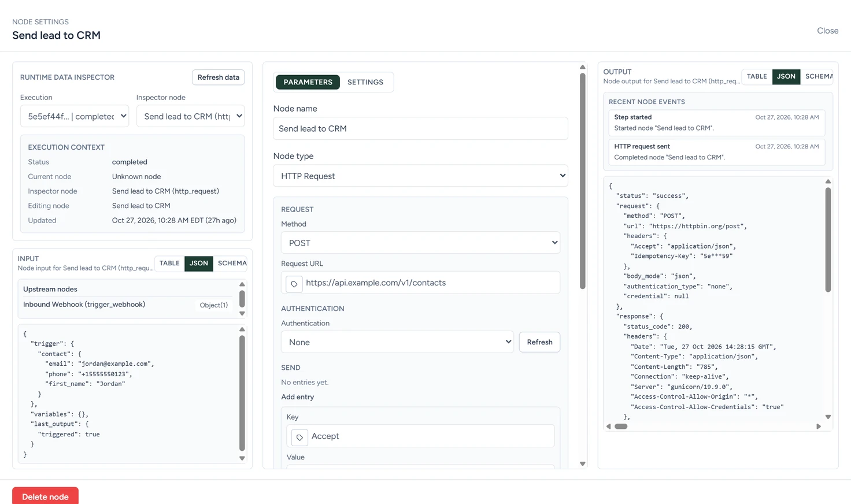Show the input as TABLE
Viewport: 851px width, 504px height.
coord(169,264)
